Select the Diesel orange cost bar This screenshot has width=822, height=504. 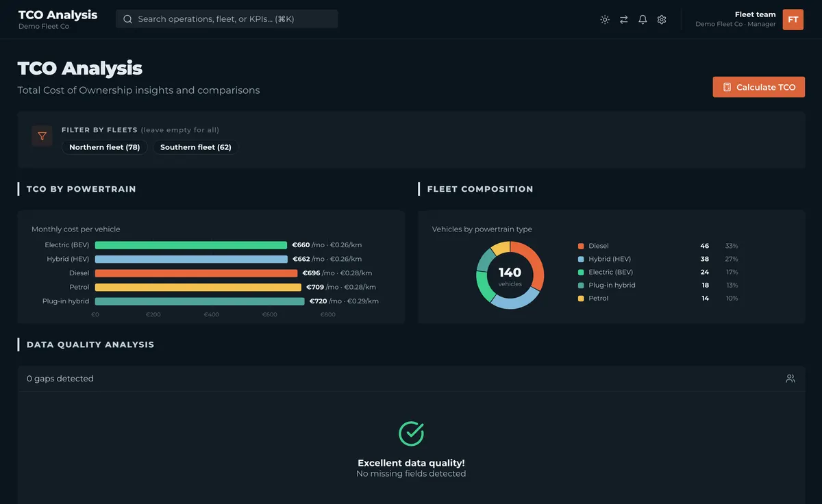click(196, 273)
